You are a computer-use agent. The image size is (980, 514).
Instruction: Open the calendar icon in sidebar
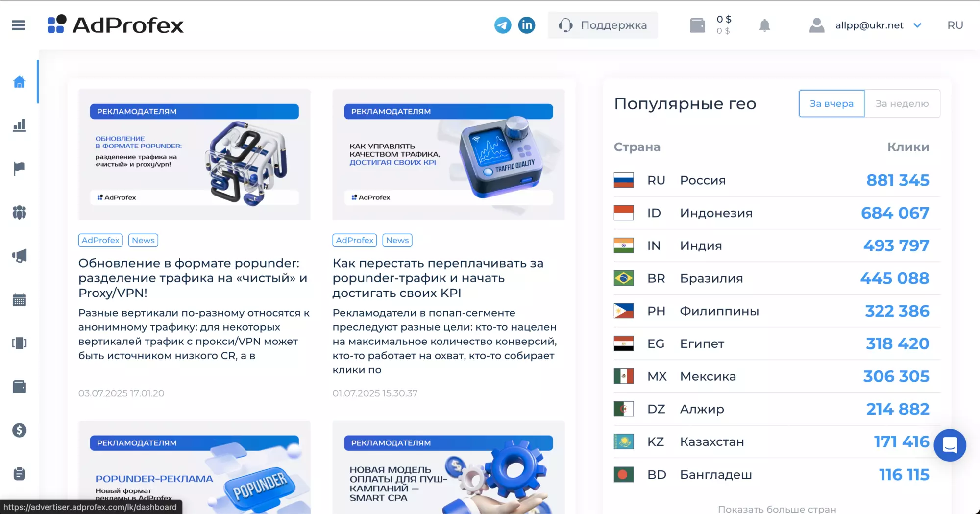(x=19, y=300)
